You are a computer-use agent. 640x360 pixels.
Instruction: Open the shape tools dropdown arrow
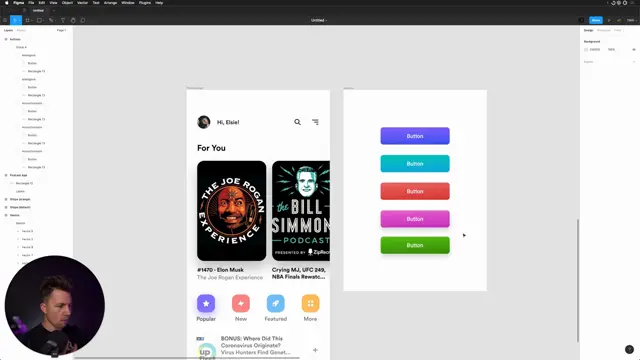click(x=43, y=20)
